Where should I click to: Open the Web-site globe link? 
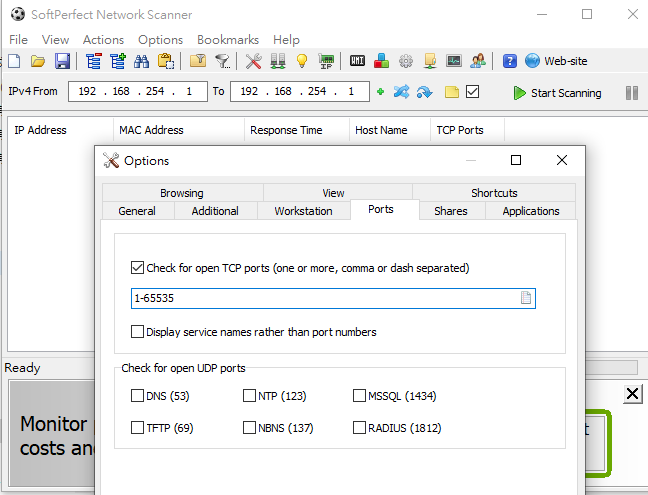(556, 61)
